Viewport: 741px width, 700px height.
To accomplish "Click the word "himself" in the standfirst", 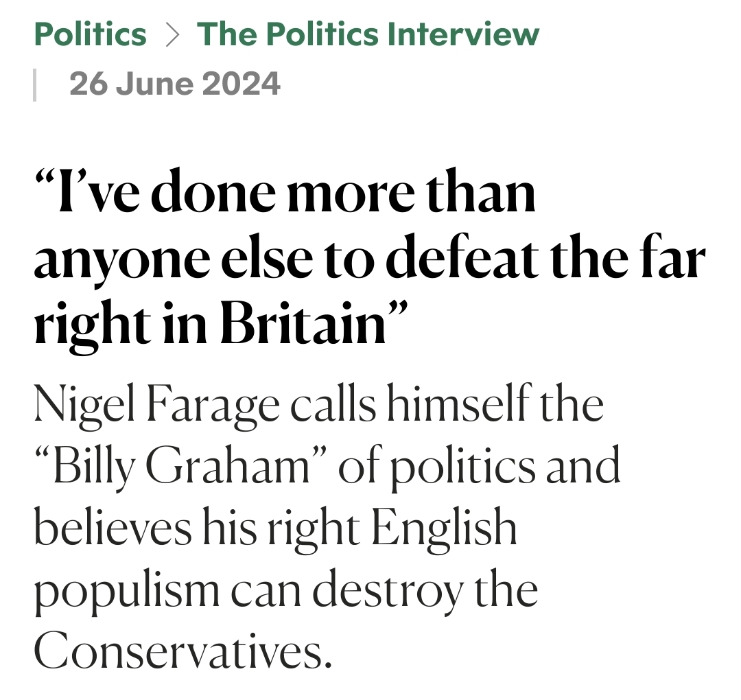I will coord(458,403).
